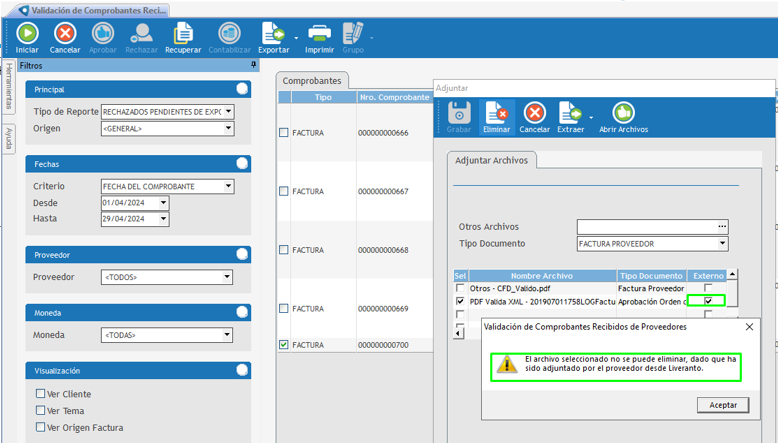Click the Nombre Archivo column header
This screenshot has height=443, width=778.
pos(542,276)
